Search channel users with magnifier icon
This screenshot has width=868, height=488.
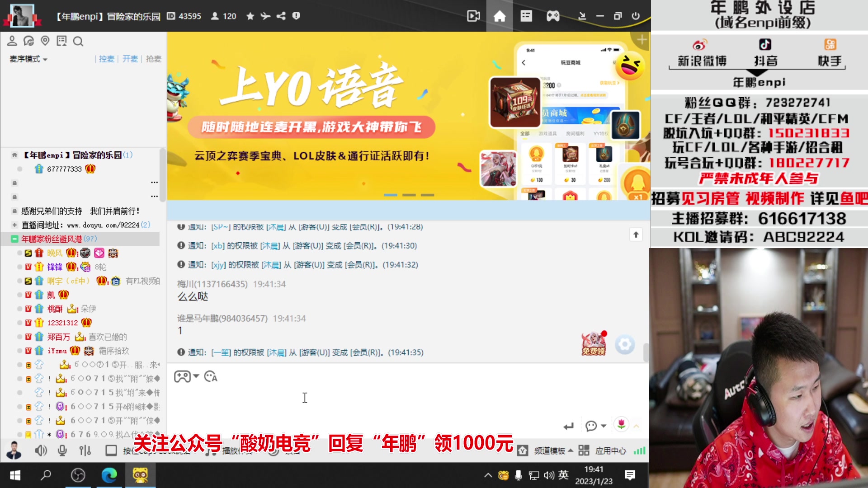click(x=78, y=42)
